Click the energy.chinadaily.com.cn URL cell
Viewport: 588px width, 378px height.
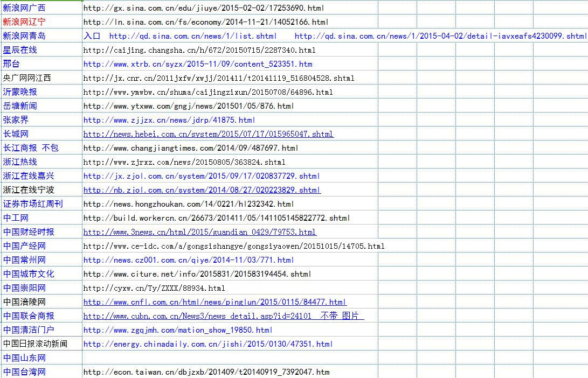230,344
